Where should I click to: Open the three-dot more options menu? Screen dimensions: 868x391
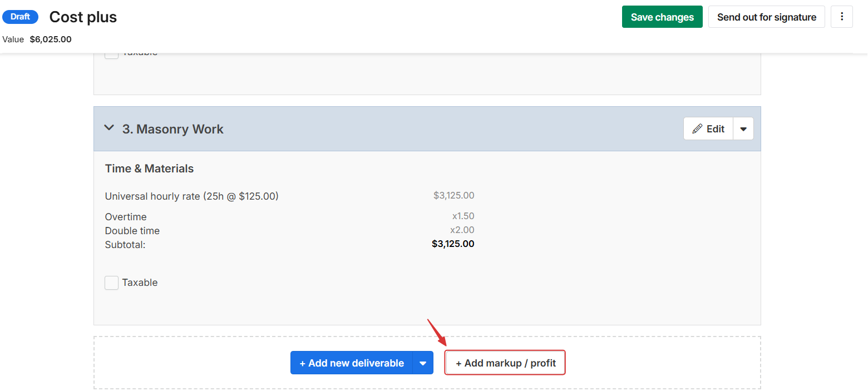[842, 17]
